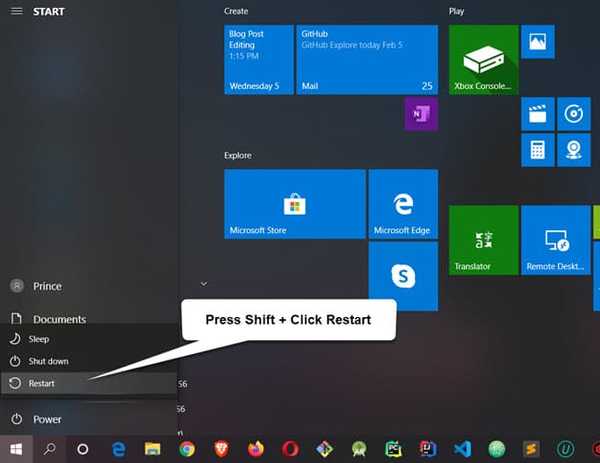The image size is (600, 463).
Task: Launch Opera from the taskbar
Action: coord(290,449)
